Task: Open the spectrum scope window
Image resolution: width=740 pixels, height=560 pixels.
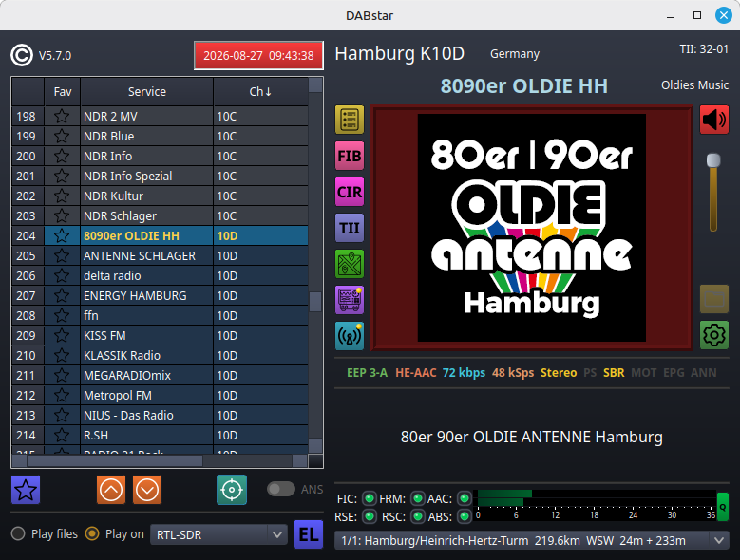Action: [x=350, y=300]
